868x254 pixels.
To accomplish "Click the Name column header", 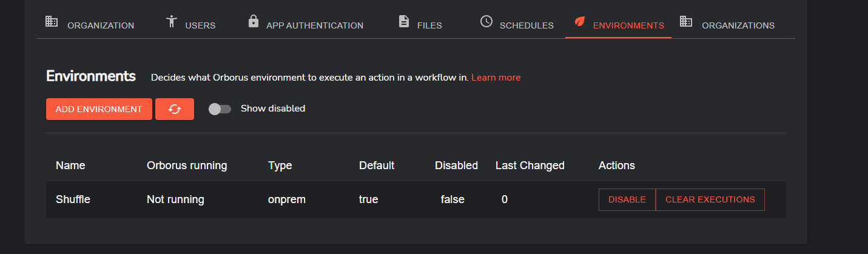I will 70,165.
